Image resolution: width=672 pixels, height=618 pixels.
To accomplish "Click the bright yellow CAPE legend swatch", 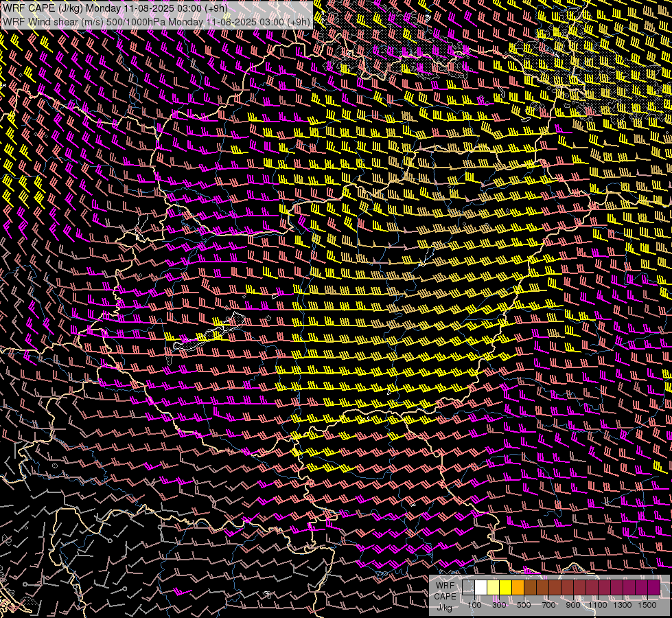I will coord(506,588).
